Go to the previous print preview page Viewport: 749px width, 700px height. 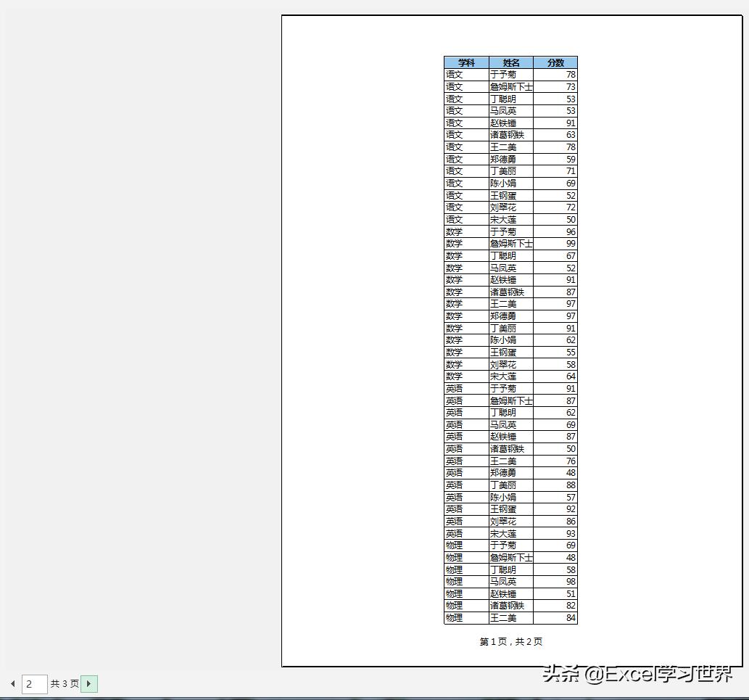[13, 684]
